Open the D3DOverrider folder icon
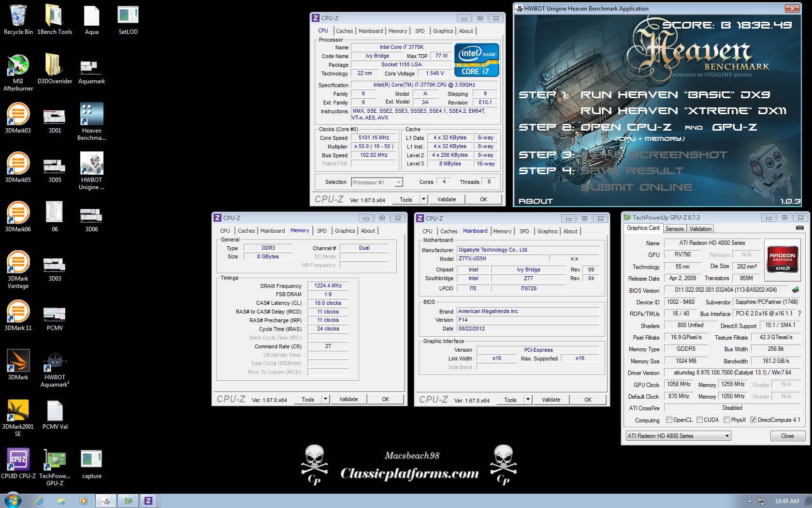This screenshot has width=812, height=508. click(55, 69)
